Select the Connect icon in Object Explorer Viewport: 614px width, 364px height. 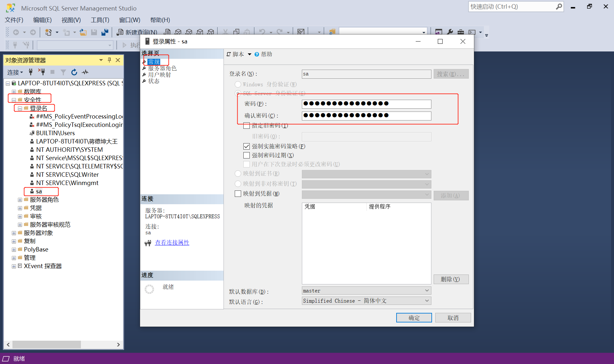31,72
